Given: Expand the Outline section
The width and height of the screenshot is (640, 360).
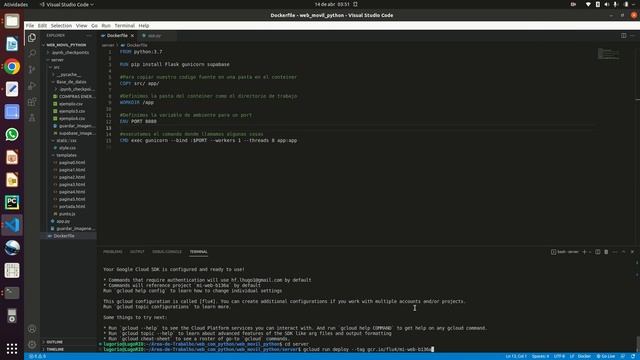Looking at the screenshot, I should point(68,342).
